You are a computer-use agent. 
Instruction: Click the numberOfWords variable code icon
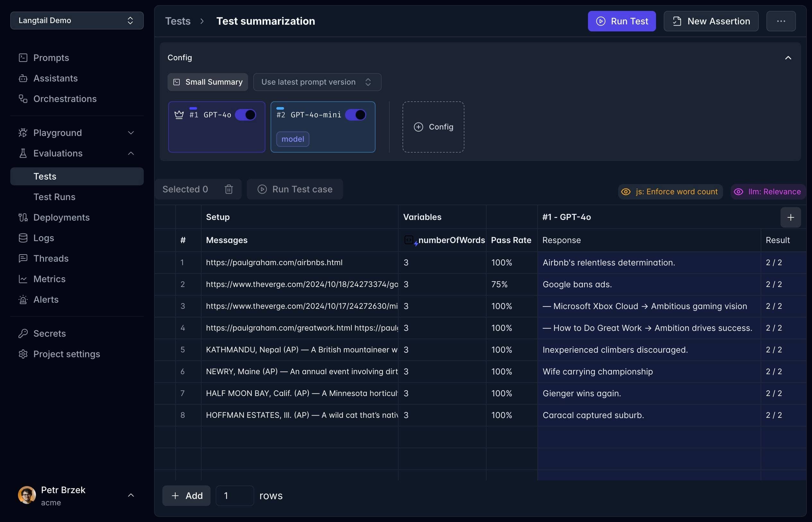point(409,240)
